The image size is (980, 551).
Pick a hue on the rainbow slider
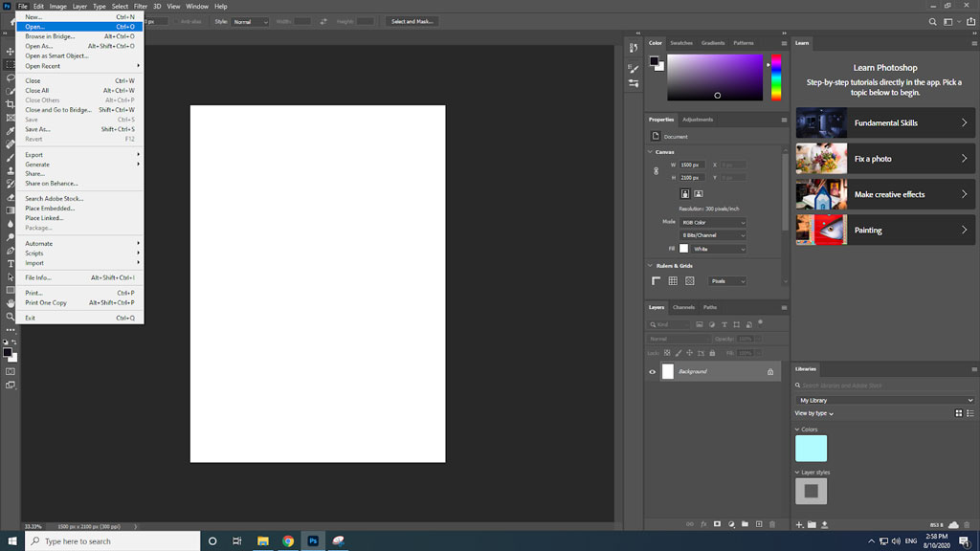click(x=775, y=77)
